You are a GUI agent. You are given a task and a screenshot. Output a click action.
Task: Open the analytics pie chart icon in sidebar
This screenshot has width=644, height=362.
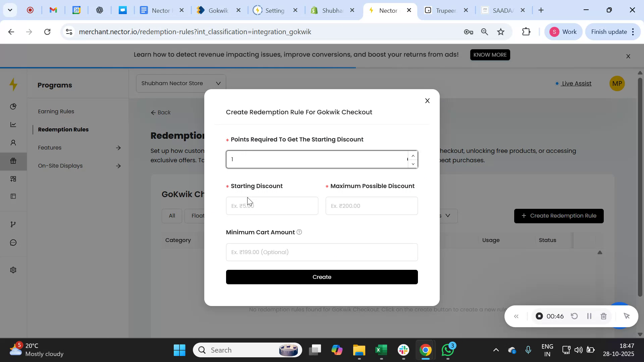(x=13, y=106)
